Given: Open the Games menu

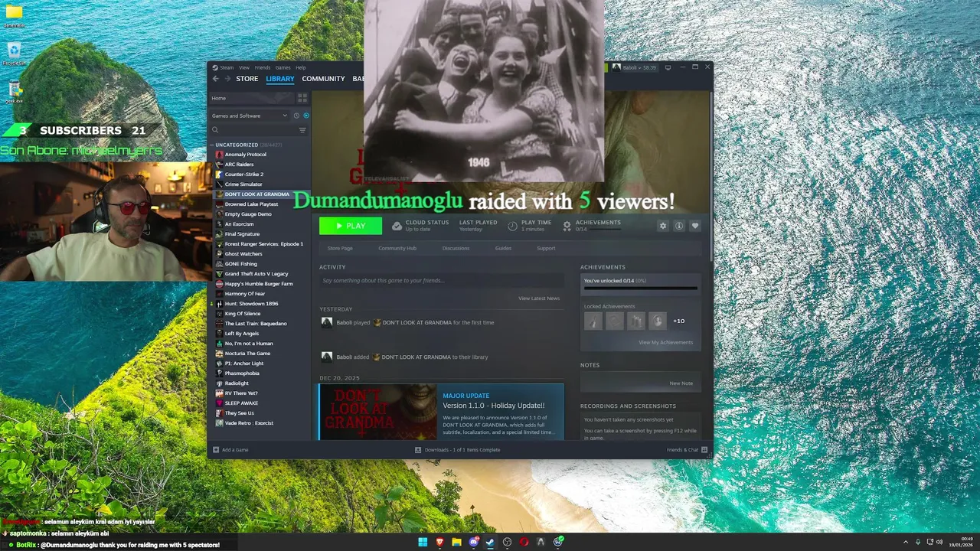Looking at the screenshot, I should tap(283, 67).
